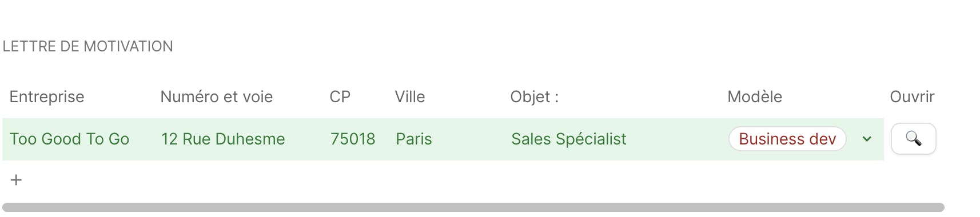Open the letter with magnifying glass button
The height and width of the screenshot is (217, 980).
coord(913,139)
